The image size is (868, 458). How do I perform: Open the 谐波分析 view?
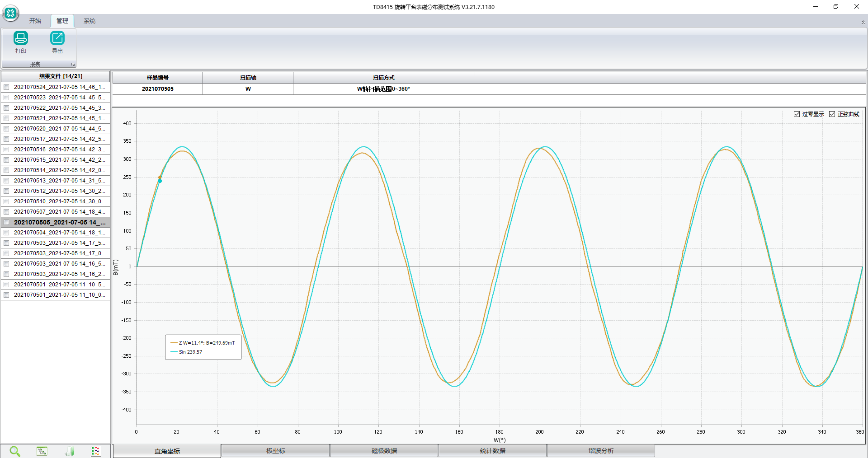601,451
